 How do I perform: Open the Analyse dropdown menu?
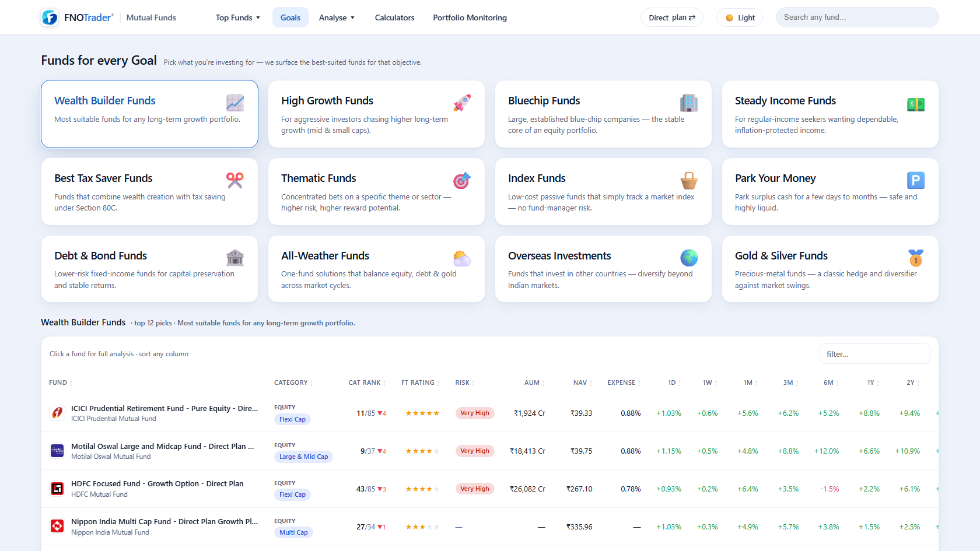tap(337, 17)
